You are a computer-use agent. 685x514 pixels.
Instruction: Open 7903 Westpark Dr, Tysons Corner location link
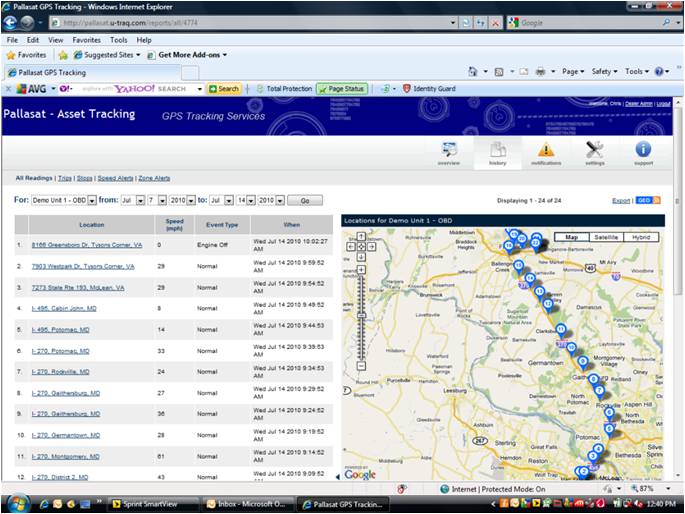(83, 266)
